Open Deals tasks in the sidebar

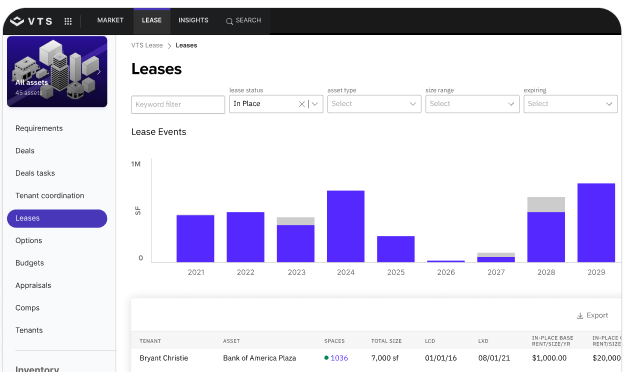pyautogui.click(x=35, y=173)
